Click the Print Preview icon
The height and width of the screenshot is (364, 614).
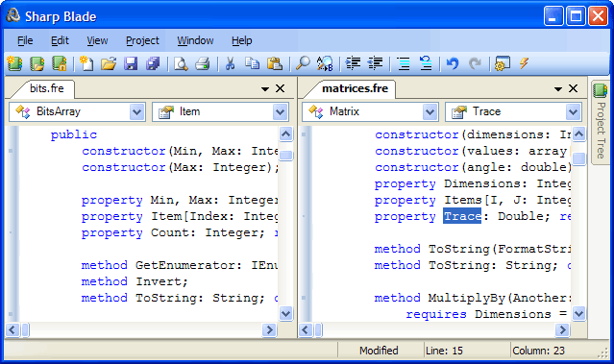tap(181, 63)
